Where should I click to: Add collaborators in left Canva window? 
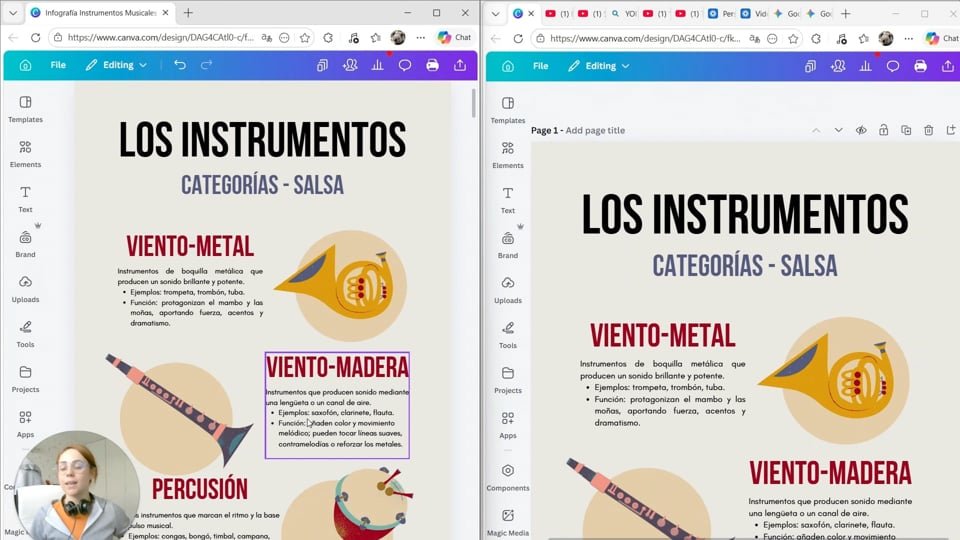point(350,65)
